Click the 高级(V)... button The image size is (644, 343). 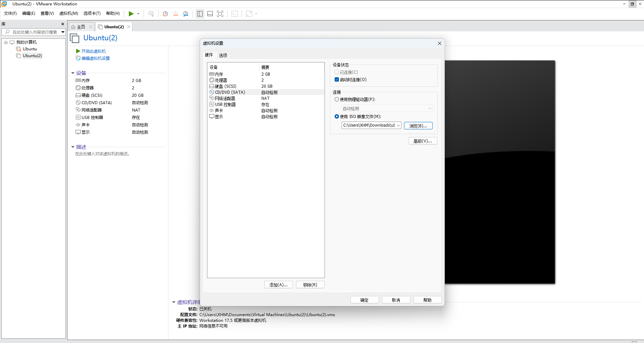tap(423, 141)
